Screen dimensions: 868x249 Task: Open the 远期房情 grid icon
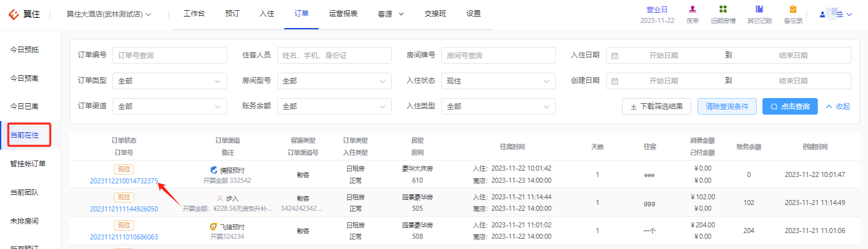coord(723,9)
